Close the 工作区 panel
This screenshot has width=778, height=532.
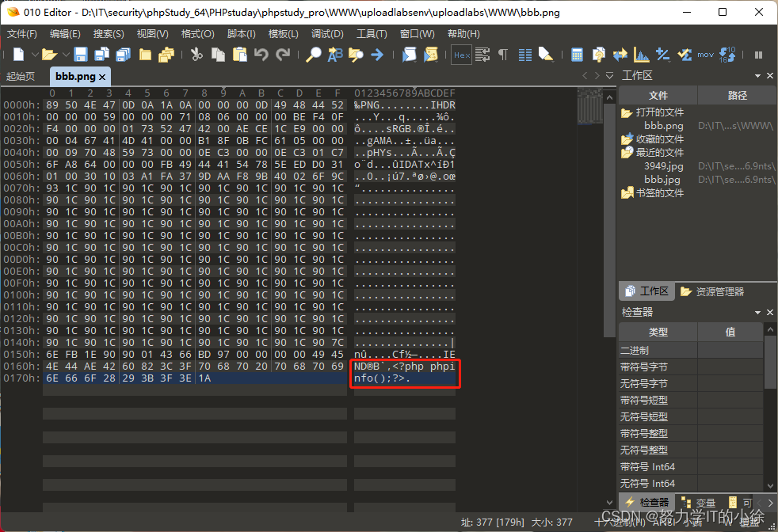(x=770, y=75)
